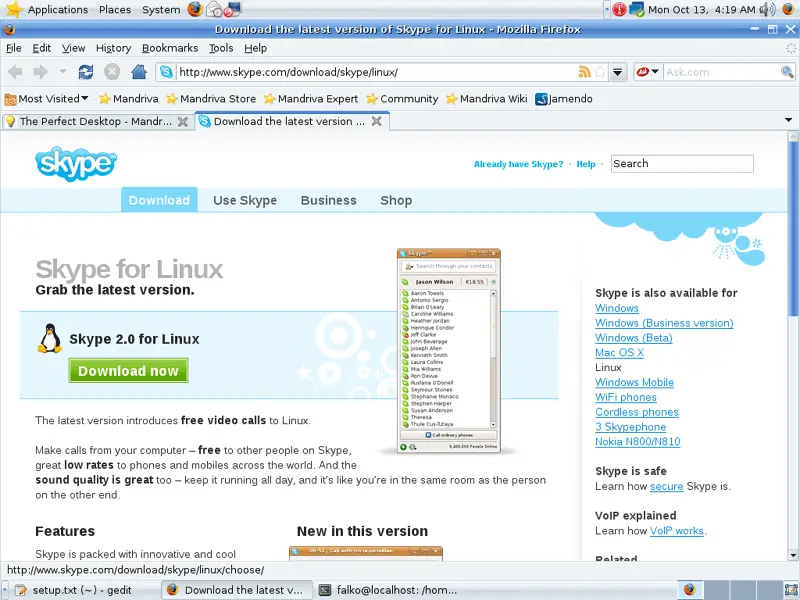Viewport: 800px width, 600px height.
Task: Click the Skype client screenshot thumbnail
Action: click(448, 351)
